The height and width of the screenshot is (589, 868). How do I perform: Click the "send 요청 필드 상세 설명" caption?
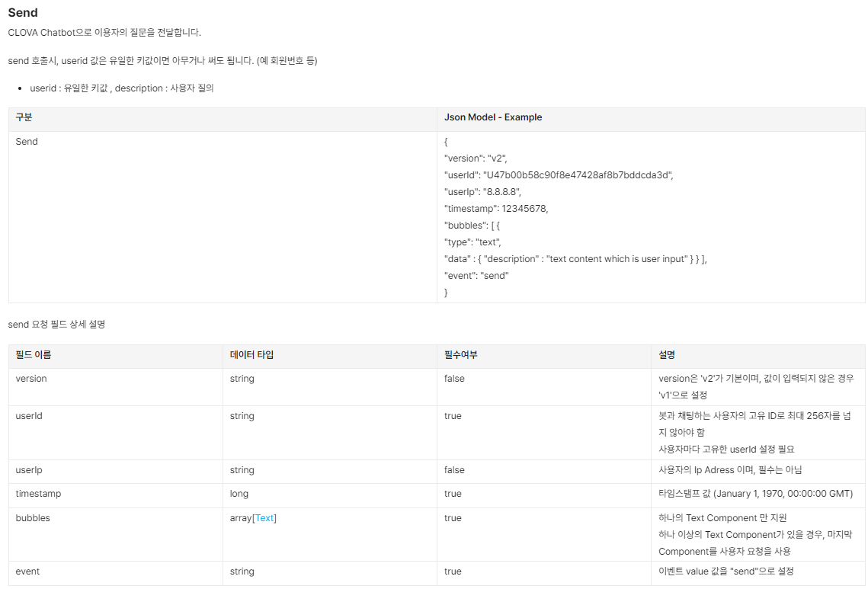tap(56, 325)
